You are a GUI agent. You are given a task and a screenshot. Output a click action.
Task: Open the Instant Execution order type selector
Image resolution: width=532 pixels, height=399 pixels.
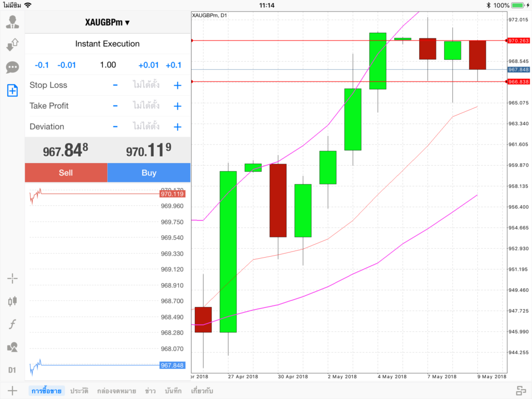(108, 44)
